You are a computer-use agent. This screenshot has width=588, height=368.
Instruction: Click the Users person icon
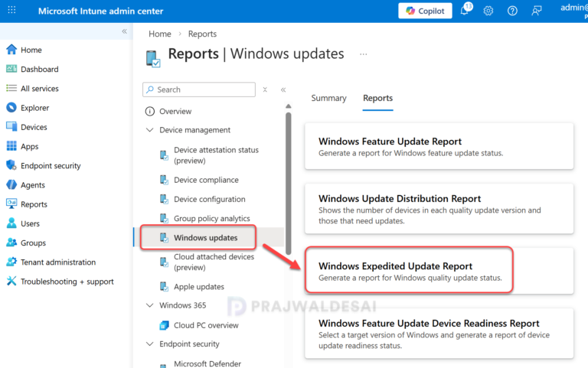pos(11,223)
